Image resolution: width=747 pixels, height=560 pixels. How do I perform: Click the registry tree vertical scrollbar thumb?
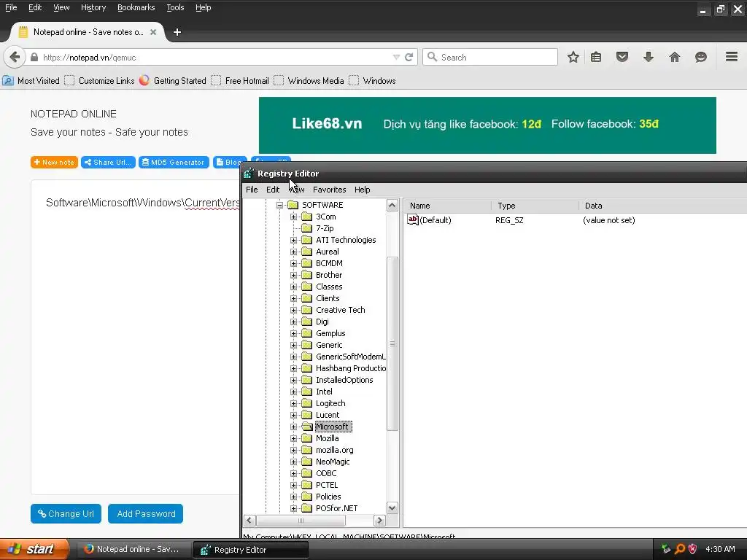coord(392,343)
